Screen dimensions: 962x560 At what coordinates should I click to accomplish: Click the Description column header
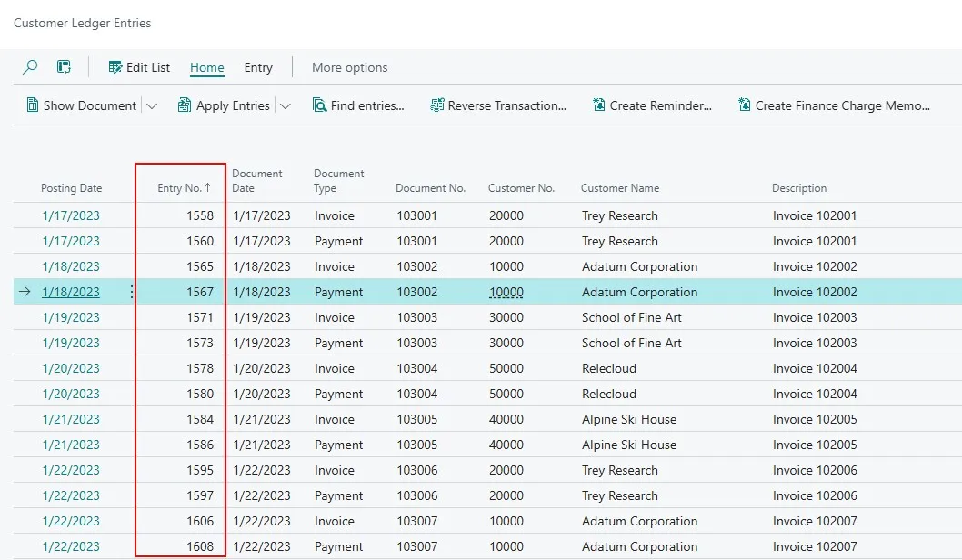799,187
